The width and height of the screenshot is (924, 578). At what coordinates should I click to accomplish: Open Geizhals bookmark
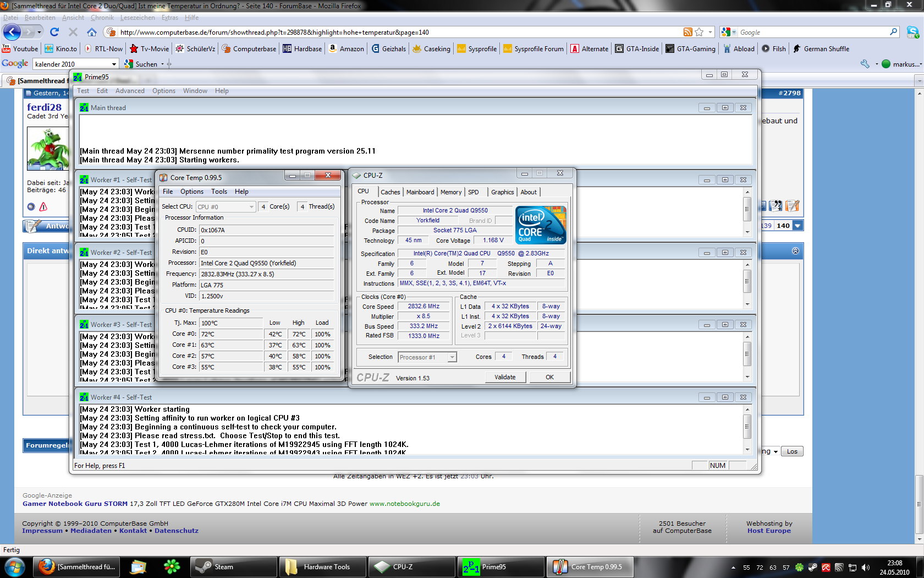[389, 48]
